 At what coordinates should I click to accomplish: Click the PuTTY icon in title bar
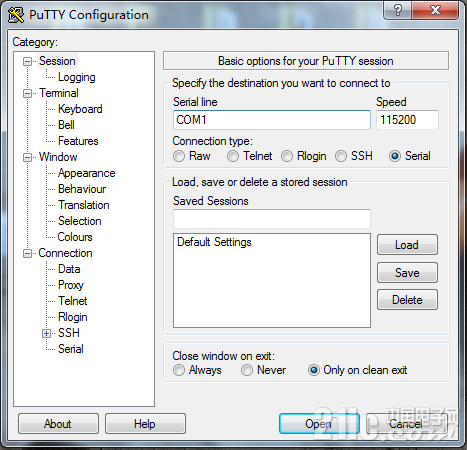coord(16,15)
